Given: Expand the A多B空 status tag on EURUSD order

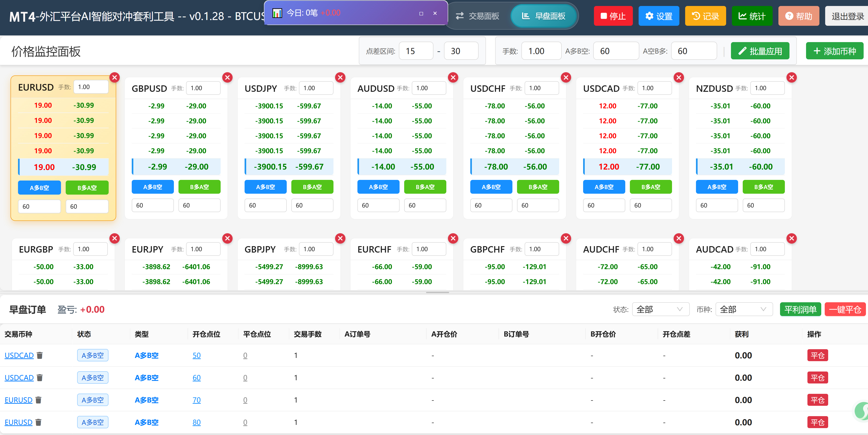Looking at the screenshot, I should pos(93,400).
